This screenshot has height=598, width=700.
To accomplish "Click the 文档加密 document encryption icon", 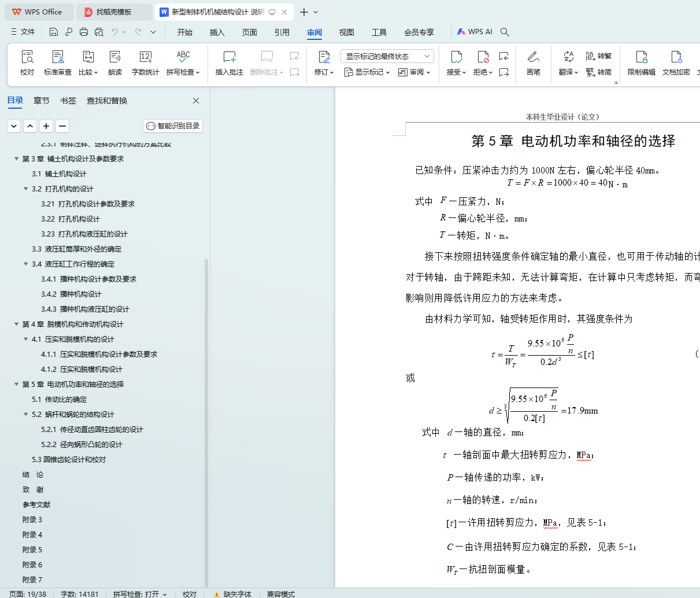I will pyautogui.click(x=676, y=63).
